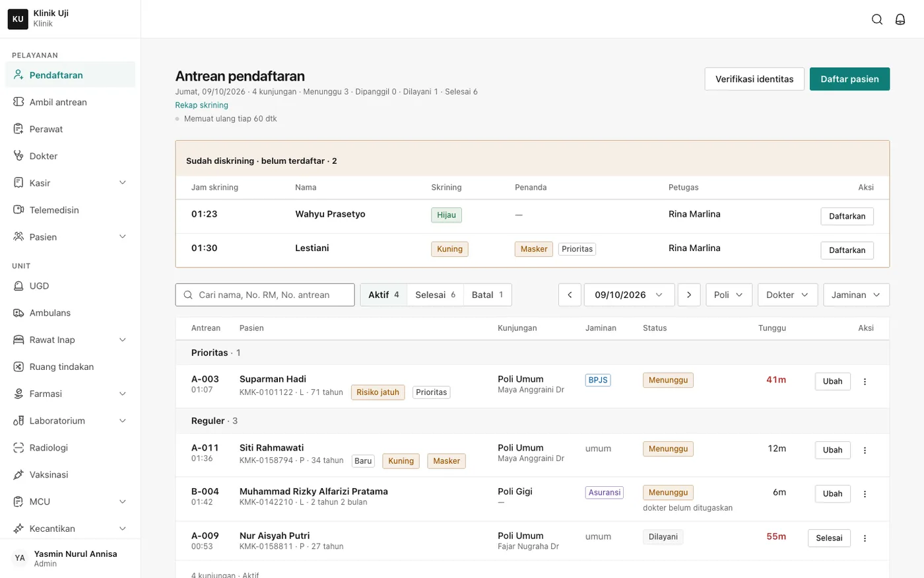The height and width of the screenshot is (578, 924).
Task: Click the Perawat sidebar icon
Action: 18,129
